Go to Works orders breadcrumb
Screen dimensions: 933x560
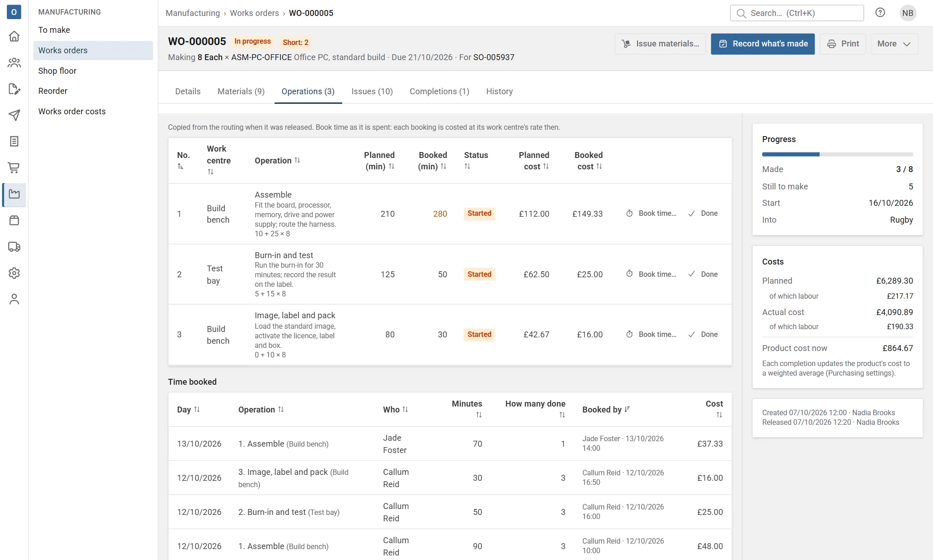point(254,13)
